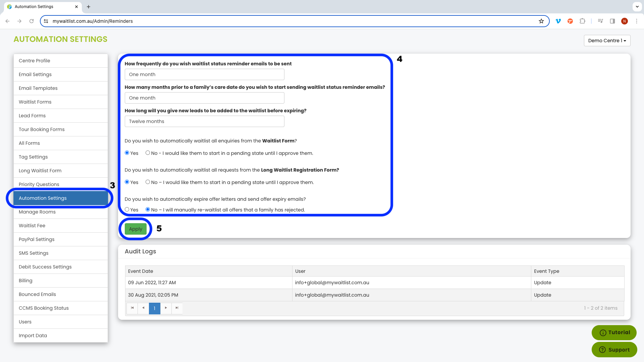Open Email Templates in sidebar
This screenshot has height=362, width=644.
click(61, 88)
